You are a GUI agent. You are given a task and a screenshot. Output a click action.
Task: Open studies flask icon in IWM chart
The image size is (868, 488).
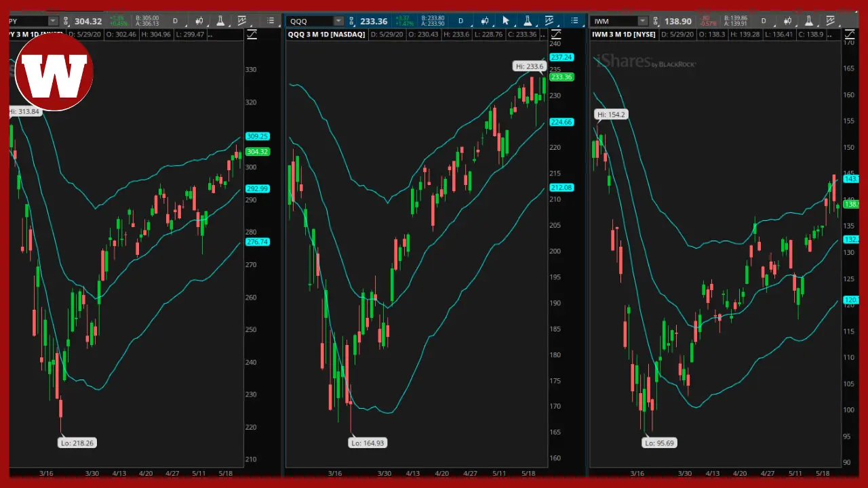pos(808,21)
